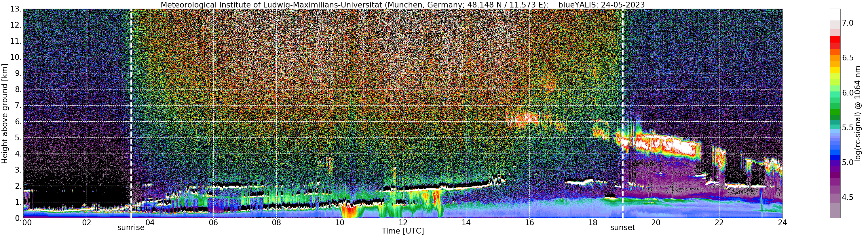Viewport: 868px width, 237px height.
Task: Click the colorbar tick label '6.5'
Action: pyautogui.click(x=848, y=58)
